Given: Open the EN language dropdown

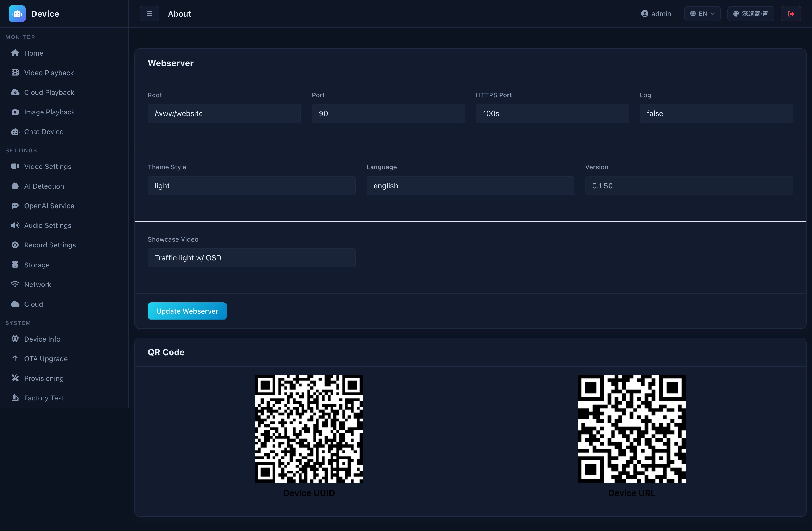Looking at the screenshot, I should [702, 14].
